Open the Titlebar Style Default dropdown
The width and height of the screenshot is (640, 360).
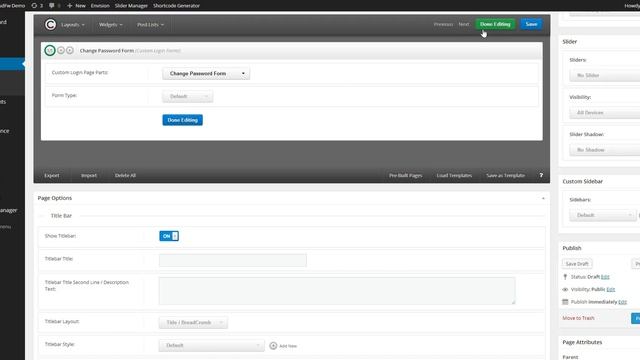[211, 345]
